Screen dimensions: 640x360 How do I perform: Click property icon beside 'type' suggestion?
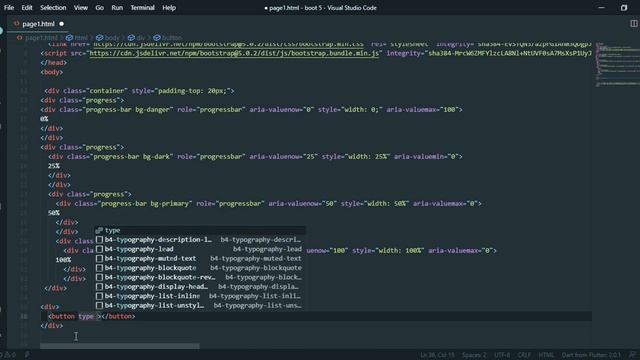[99, 230]
